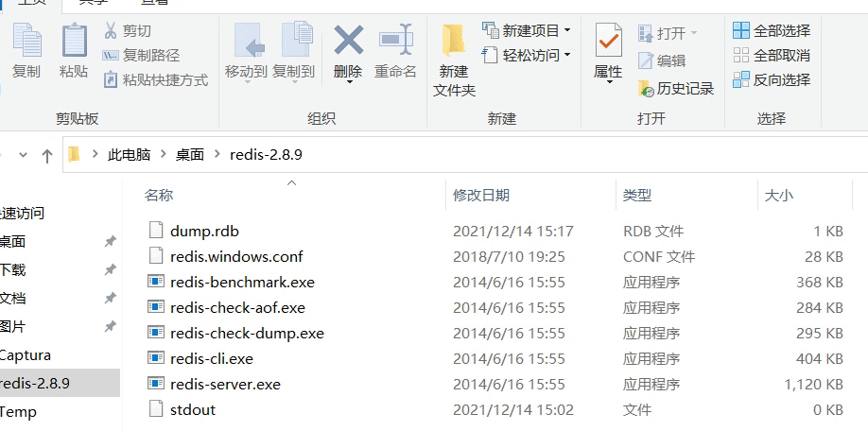Screen dimensions: 868x431
Task: Click 速访问 (Quick access) sidebar header
Action: (x=22, y=213)
